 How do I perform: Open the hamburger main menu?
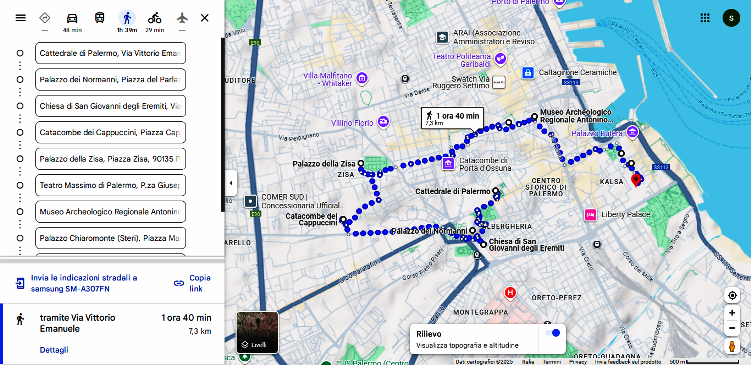coord(21,18)
